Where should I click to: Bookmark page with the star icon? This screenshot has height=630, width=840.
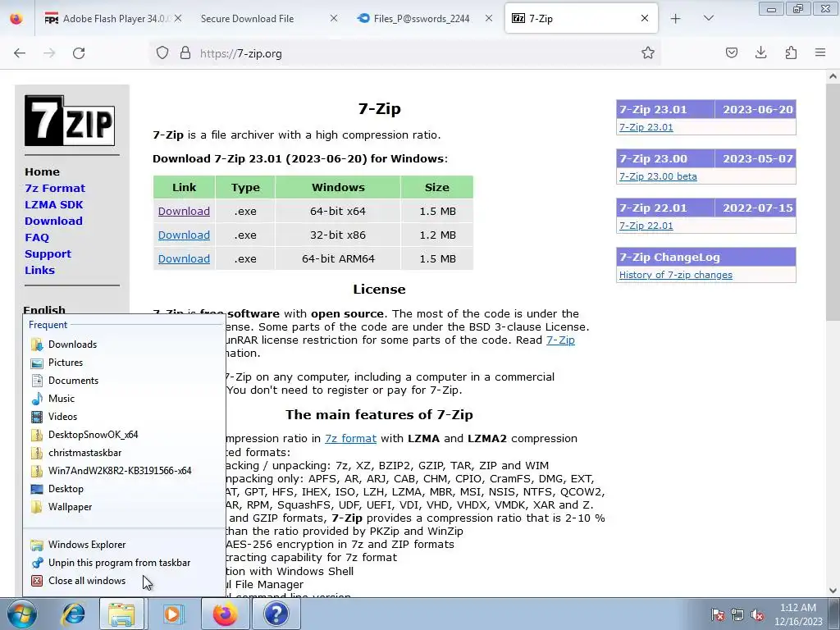(x=648, y=53)
